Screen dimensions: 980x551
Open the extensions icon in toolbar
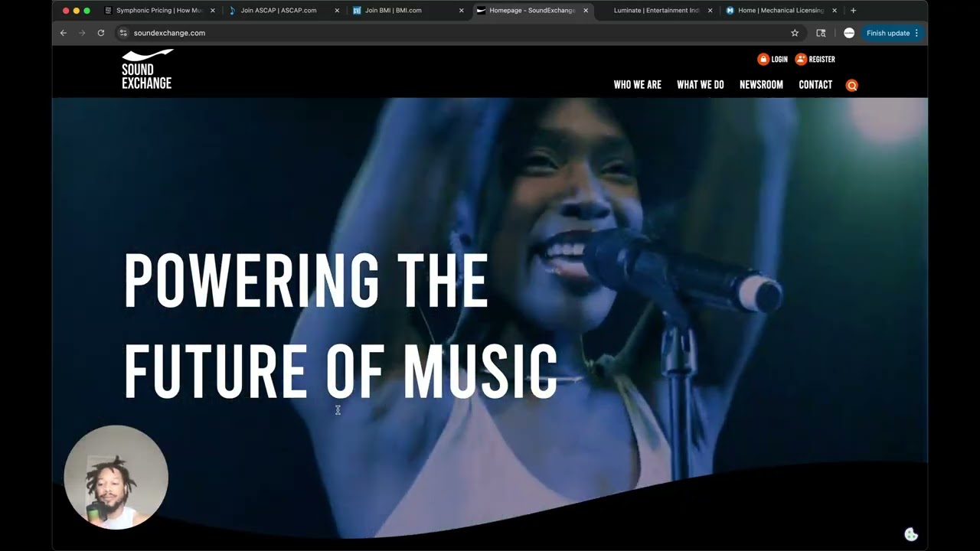[821, 33]
